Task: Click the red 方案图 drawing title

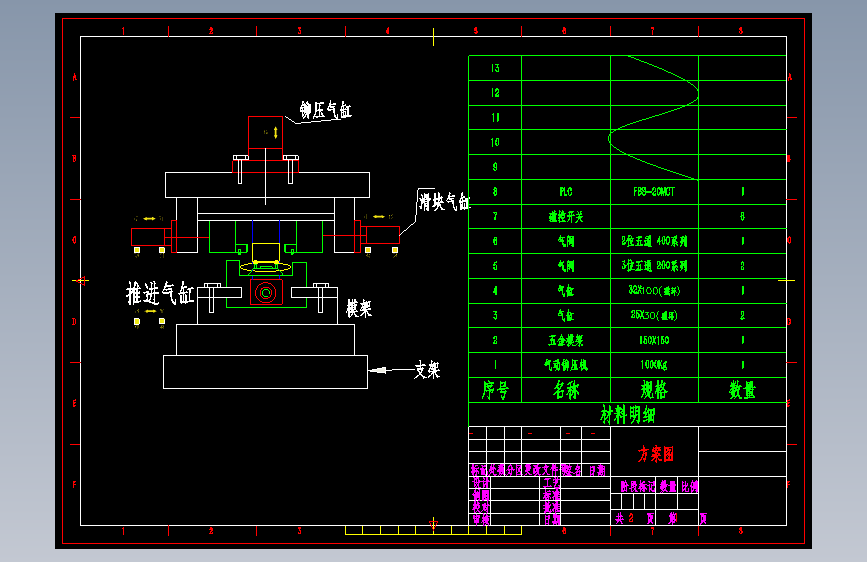Action: coord(655,454)
